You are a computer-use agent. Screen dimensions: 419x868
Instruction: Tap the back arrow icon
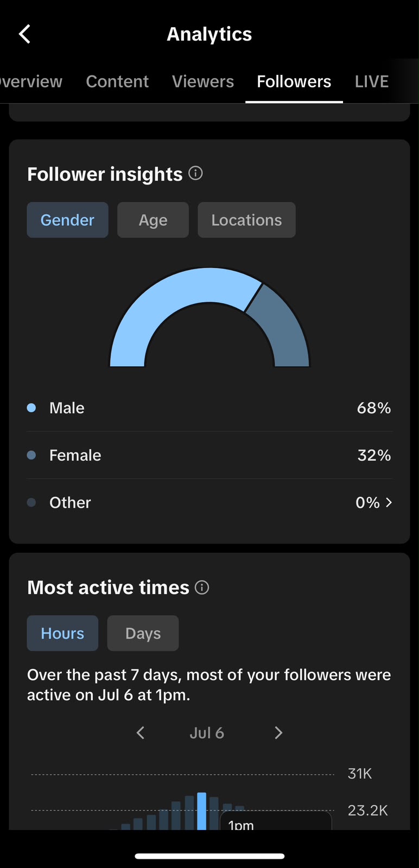[x=24, y=34]
